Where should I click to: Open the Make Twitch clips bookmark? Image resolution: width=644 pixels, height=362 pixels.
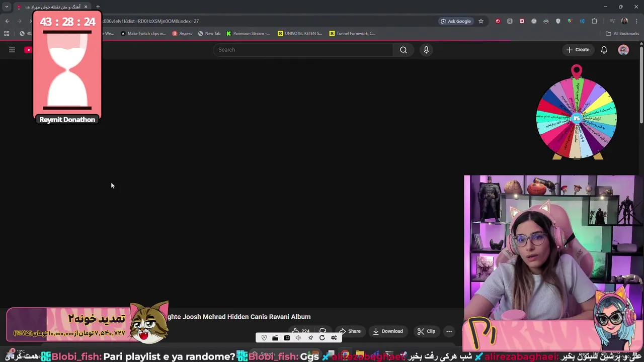tap(143, 34)
